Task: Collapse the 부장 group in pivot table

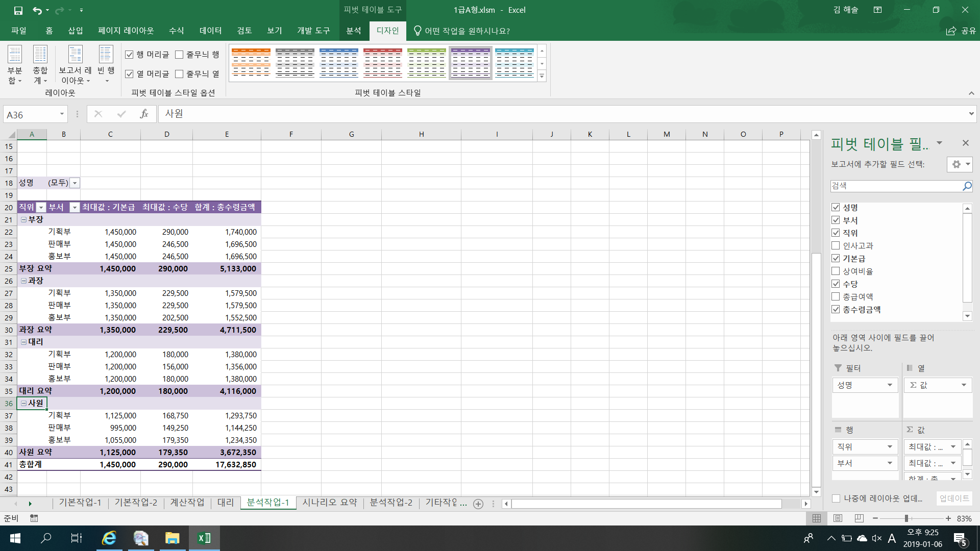Action: coord(23,220)
